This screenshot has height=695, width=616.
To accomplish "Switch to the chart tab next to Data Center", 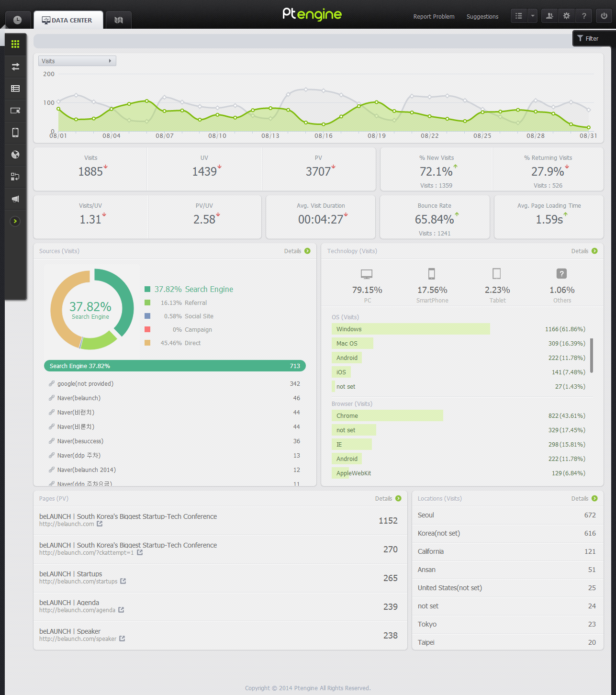I will pos(118,20).
